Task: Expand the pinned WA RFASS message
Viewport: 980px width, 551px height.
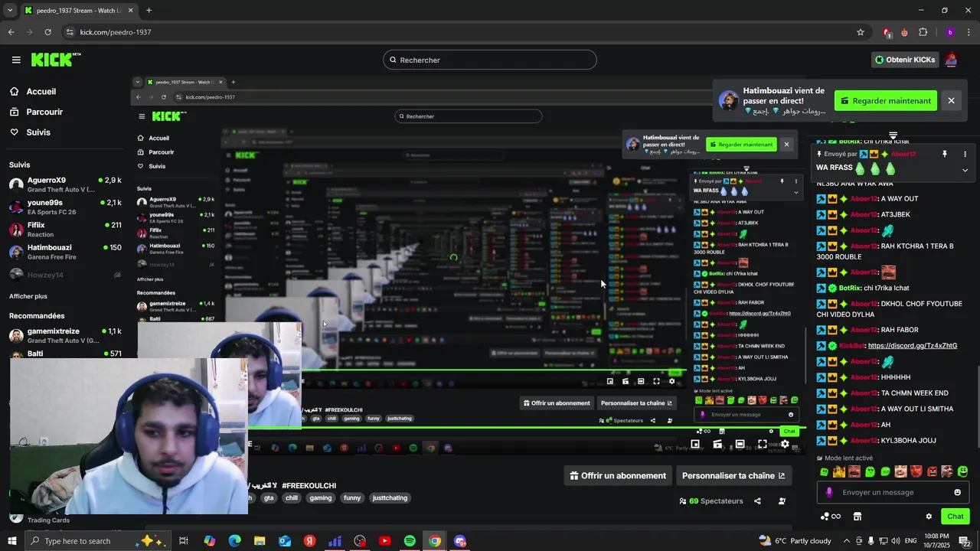Action: (965, 170)
